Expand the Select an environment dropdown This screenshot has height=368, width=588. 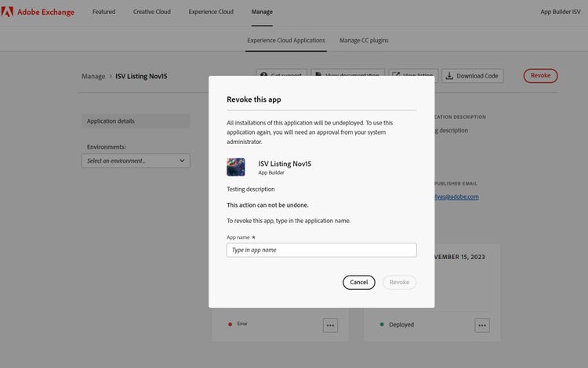[x=136, y=161]
